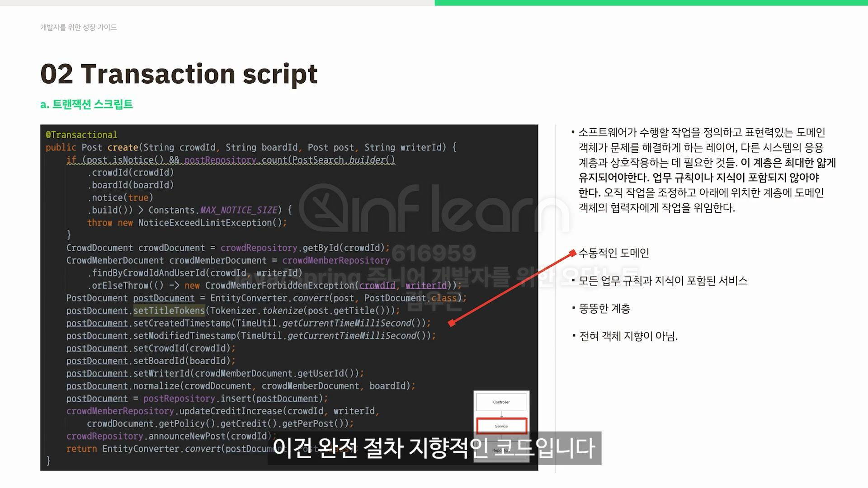Viewport: 868px width, 488px height.
Task: Click the green progress bar at the top
Action: 651,3
